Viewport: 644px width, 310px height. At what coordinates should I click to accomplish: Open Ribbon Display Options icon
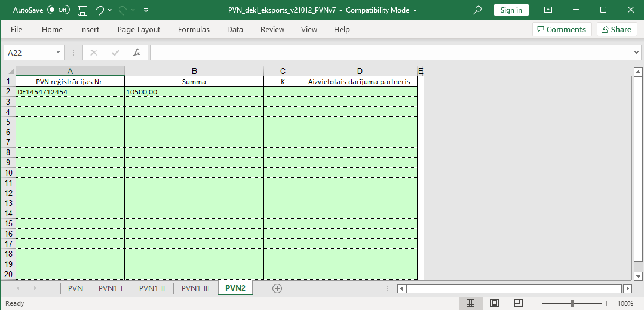click(x=548, y=10)
